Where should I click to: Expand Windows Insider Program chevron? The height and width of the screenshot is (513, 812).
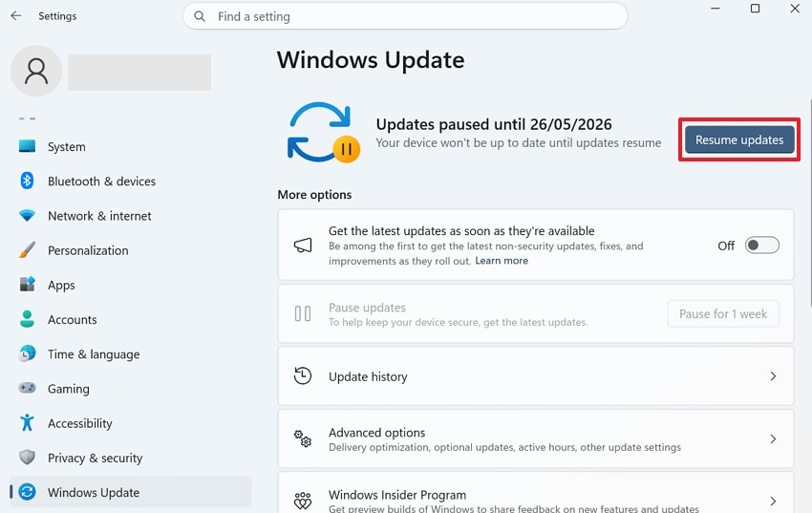(773, 501)
